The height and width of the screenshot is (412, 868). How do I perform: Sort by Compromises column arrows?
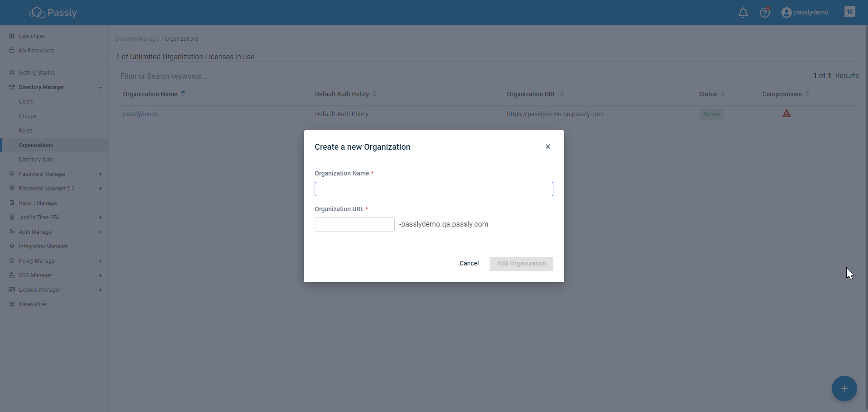tap(807, 94)
